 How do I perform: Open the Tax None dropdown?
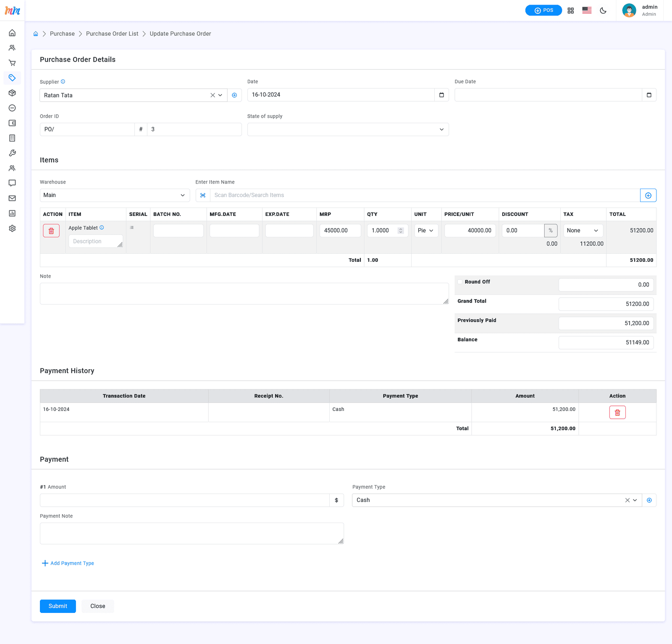tap(583, 231)
